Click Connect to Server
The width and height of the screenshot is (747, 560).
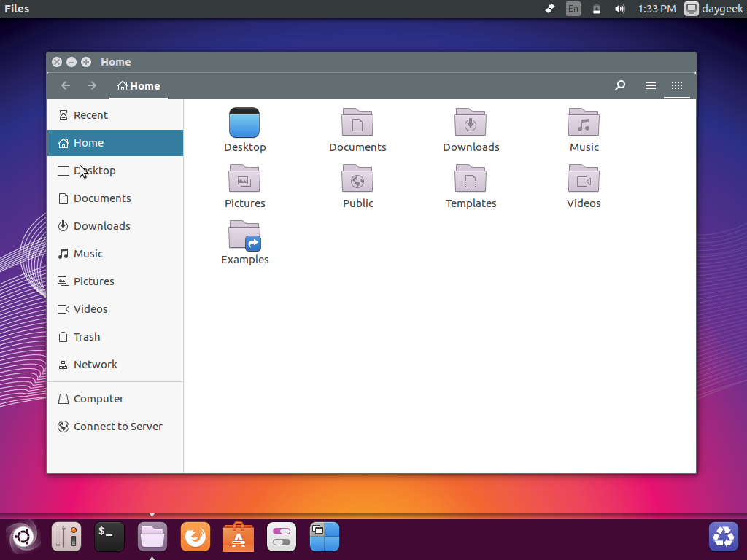point(117,427)
